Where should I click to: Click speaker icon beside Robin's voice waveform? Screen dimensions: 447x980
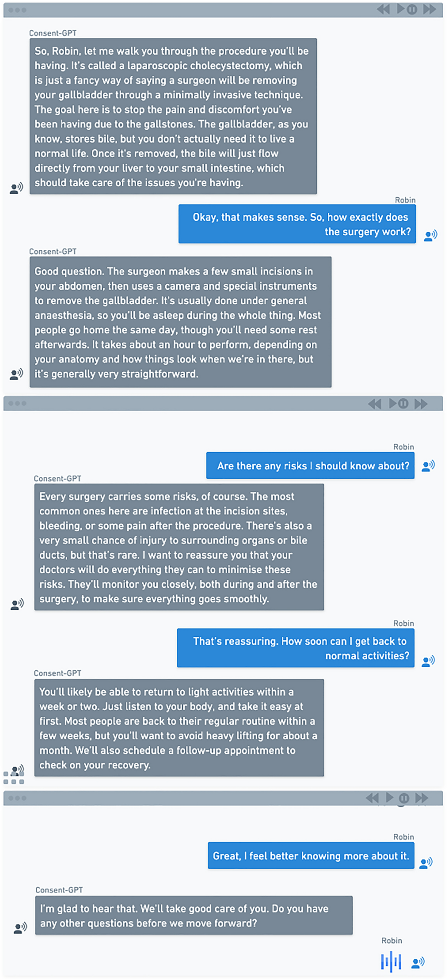418,963
